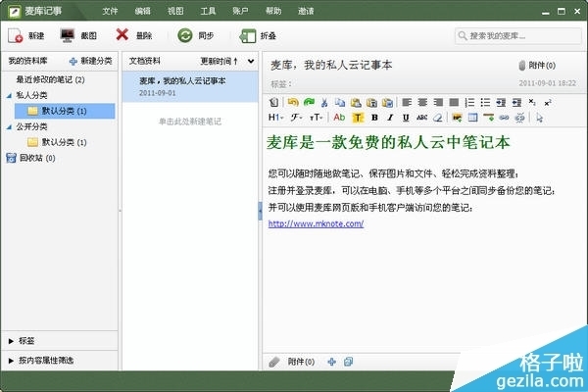Click the Align right icon
The height and width of the screenshot is (392, 588).
point(438,102)
